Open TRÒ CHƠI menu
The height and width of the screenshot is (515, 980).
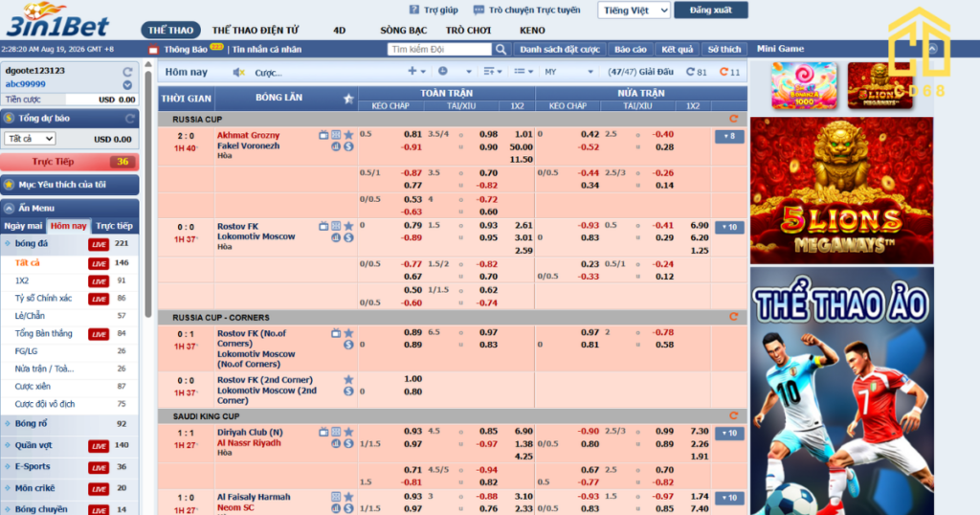468,30
